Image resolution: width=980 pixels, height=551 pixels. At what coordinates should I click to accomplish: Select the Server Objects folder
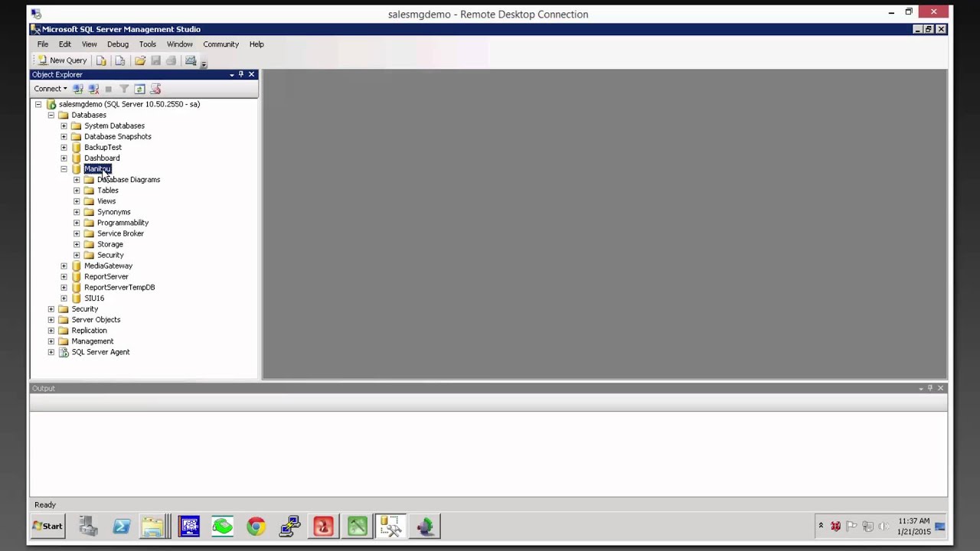coord(96,320)
